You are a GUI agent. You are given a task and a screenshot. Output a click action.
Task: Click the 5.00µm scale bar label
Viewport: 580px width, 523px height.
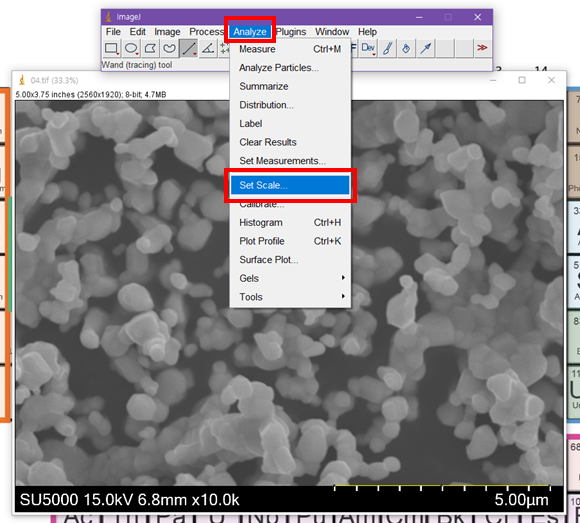tap(522, 500)
